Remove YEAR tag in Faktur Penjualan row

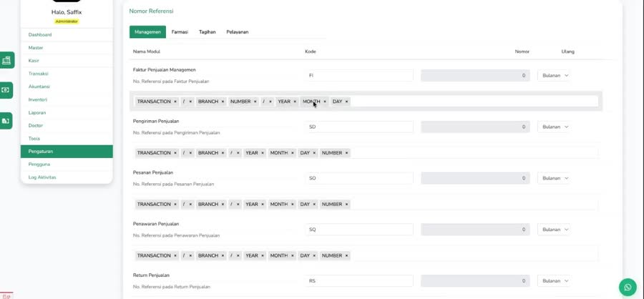295,102
